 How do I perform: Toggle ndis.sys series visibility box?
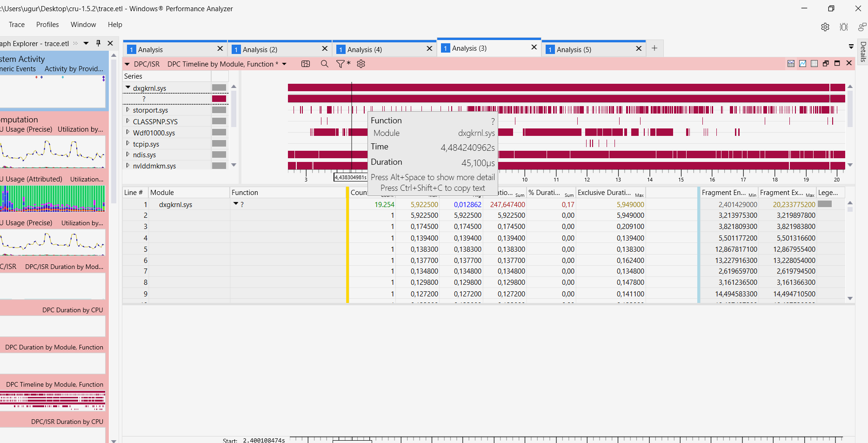219,154
